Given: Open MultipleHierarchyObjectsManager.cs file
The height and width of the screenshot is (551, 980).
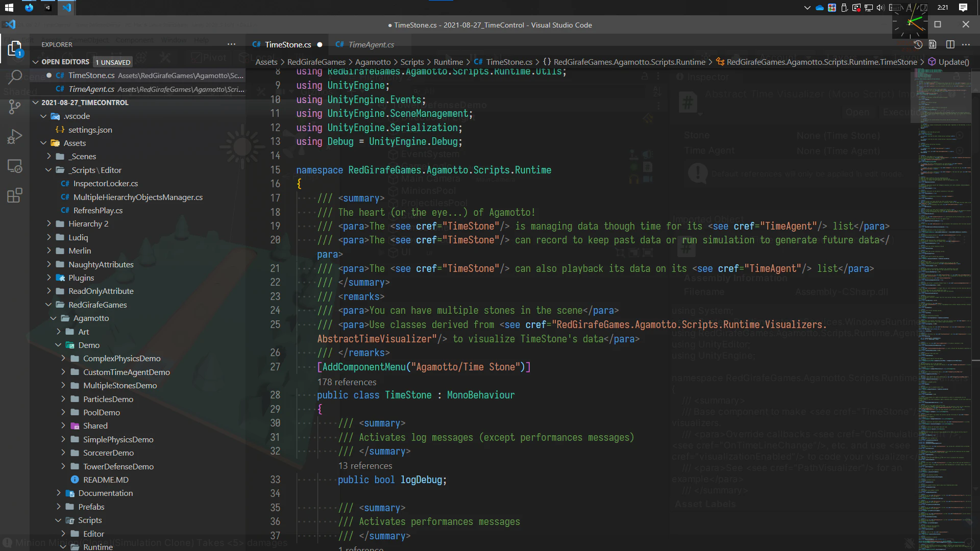Looking at the screenshot, I should point(138,197).
